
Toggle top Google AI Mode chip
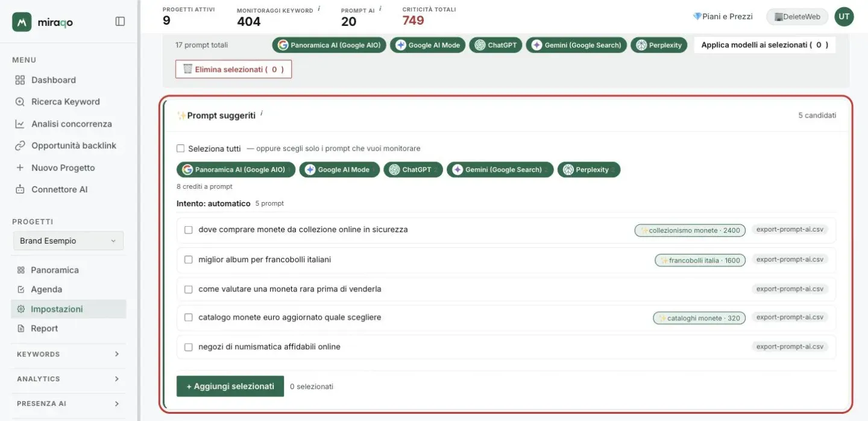tap(427, 45)
